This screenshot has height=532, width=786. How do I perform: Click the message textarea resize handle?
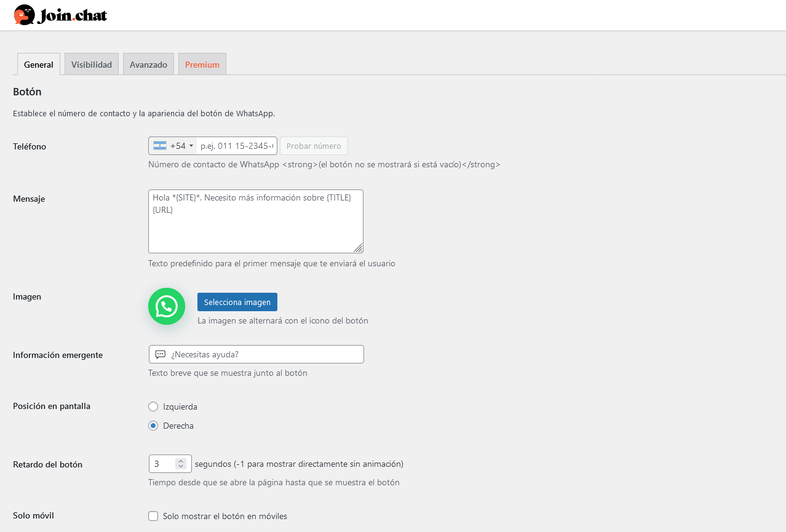tap(358, 248)
